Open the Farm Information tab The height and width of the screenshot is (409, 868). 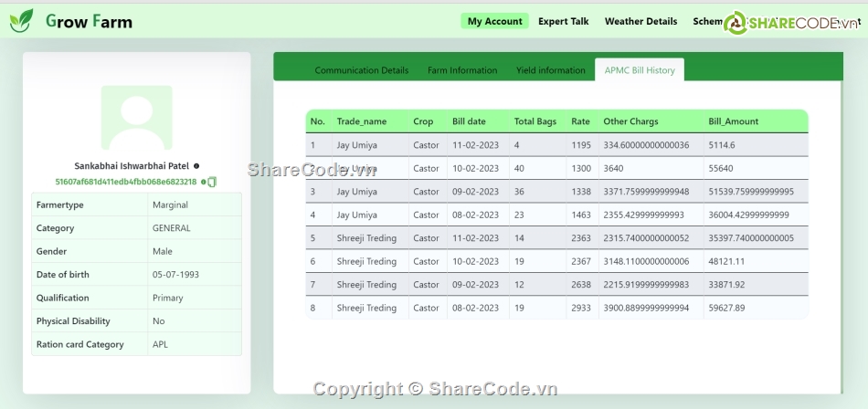click(462, 70)
